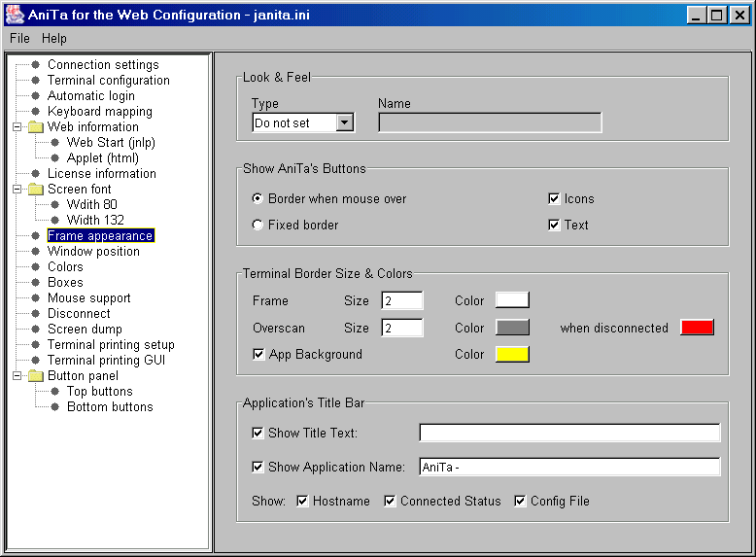This screenshot has height=557, width=756.
Task: Collapse the Web information tree node
Action: pyautogui.click(x=17, y=127)
